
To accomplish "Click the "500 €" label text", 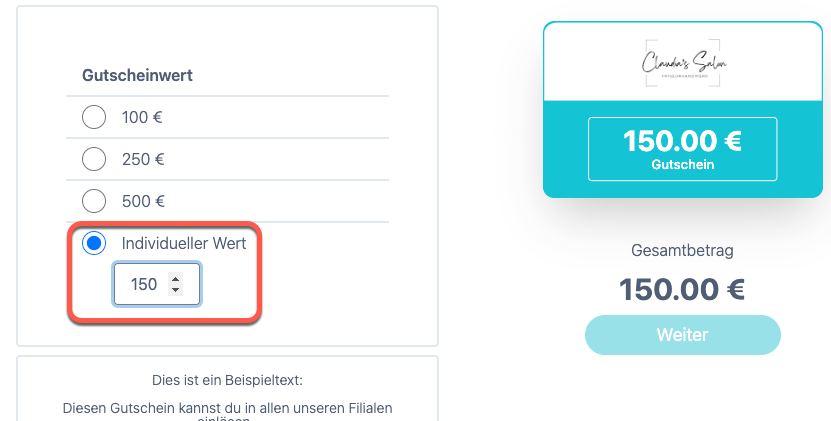I will tap(144, 201).
